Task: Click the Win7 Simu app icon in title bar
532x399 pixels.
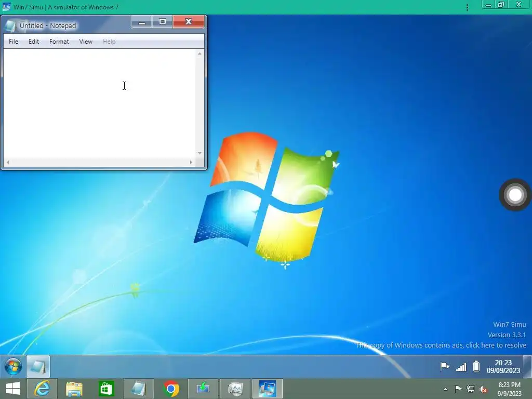Action: [x=6, y=7]
